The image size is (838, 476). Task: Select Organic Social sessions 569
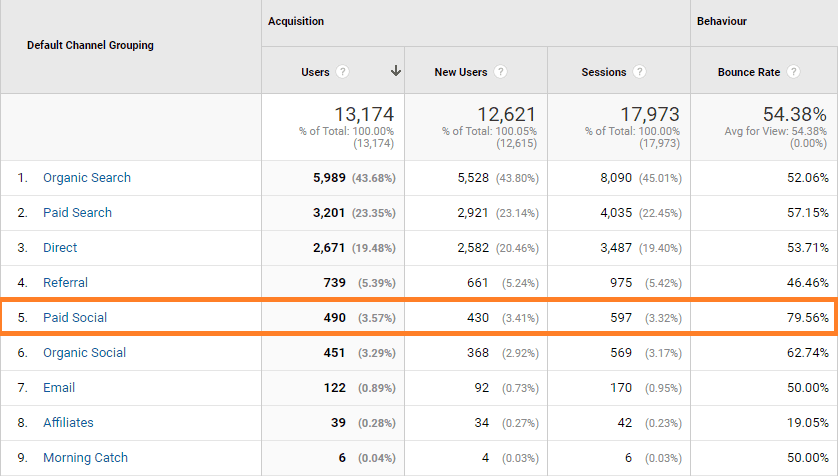(x=621, y=353)
